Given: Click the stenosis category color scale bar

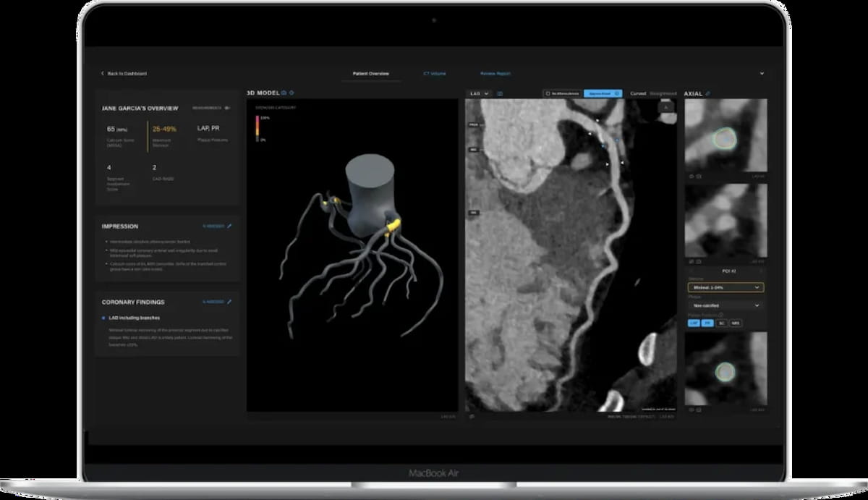Looking at the screenshot, I should [257, 127].
